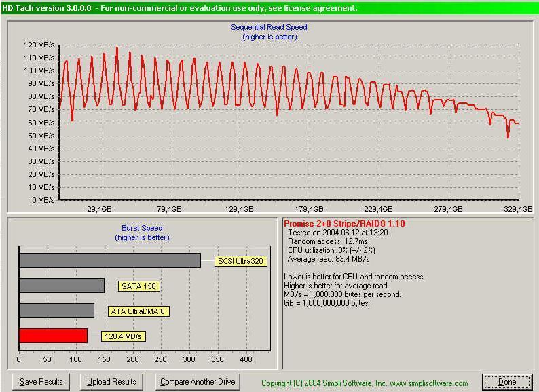Click the Save Results button
Image resolution: width=539 pixels, height=392 pixels.
[41, 382]
